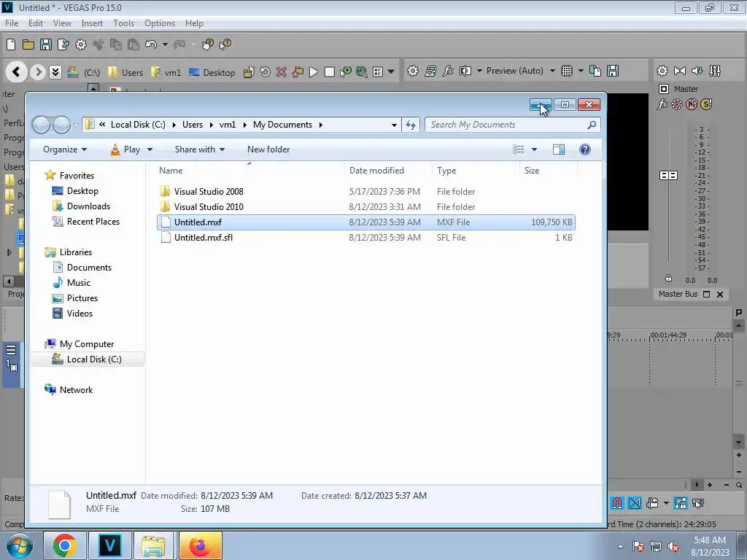
Task: Click the Downmix output icon in Master Bus
Action: pyautogui.click(x=680, y=71)
